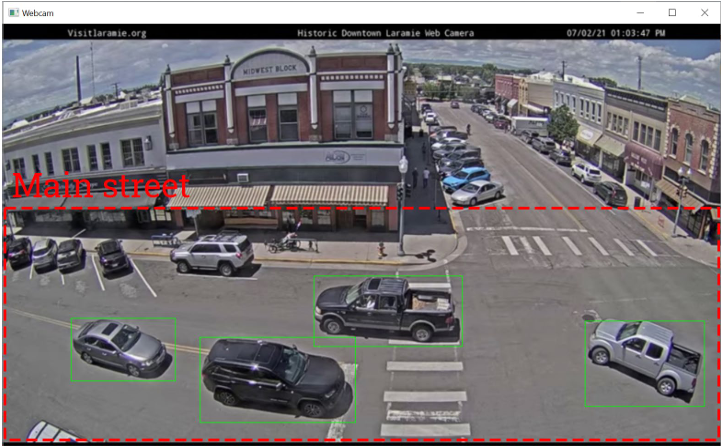Maximize the Webcam window
Screen dimensions: 726x448
click(x=672, y=12)
